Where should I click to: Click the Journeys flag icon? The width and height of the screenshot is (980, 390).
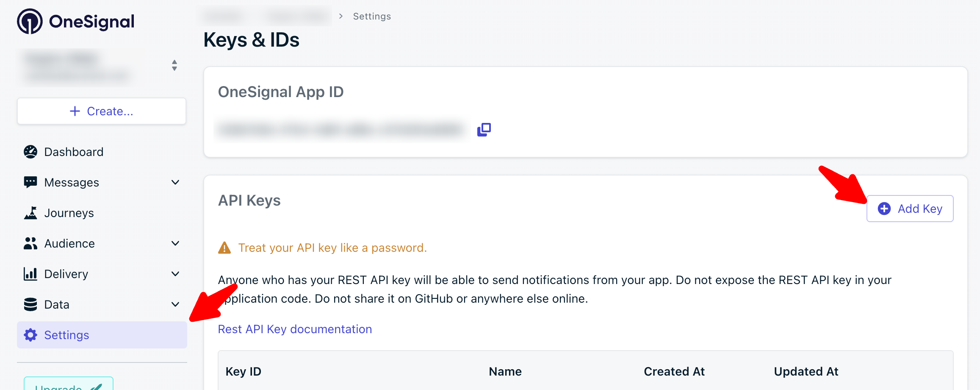pos(30,213)
